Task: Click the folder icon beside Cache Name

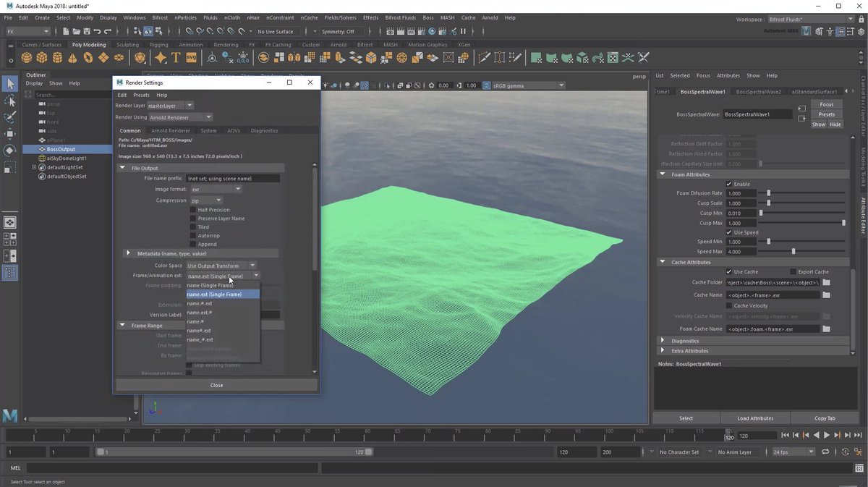Action: pyautogui.click(x=826, y=295)
